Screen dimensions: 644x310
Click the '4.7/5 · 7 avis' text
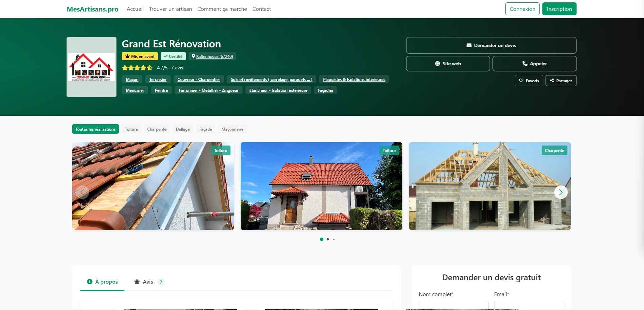coord(170,68)
